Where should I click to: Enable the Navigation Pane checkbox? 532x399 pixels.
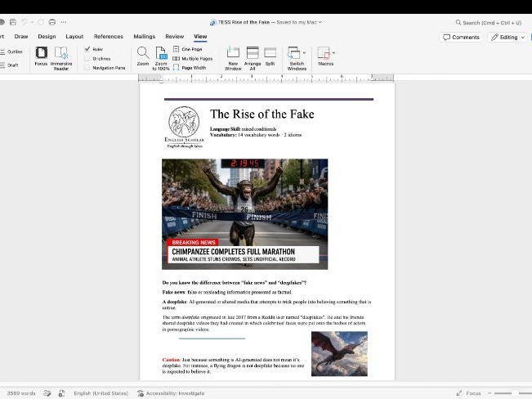[87, 68]
